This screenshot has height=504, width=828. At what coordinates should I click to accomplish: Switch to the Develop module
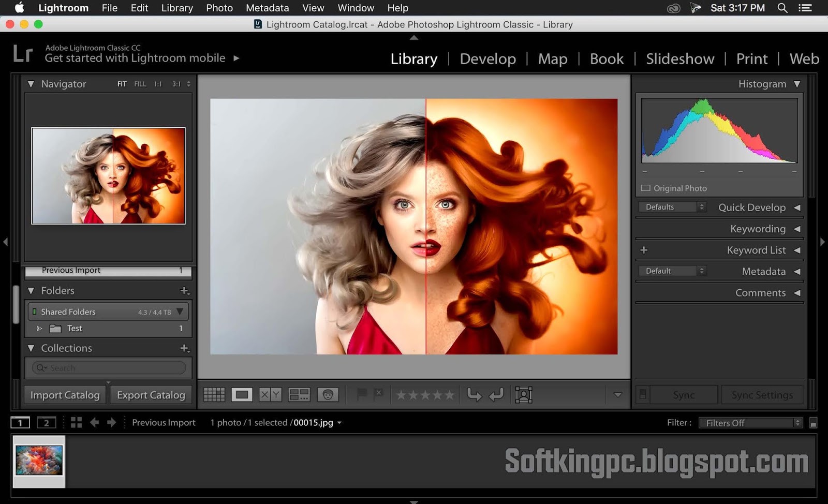click(x=487, y=58)
